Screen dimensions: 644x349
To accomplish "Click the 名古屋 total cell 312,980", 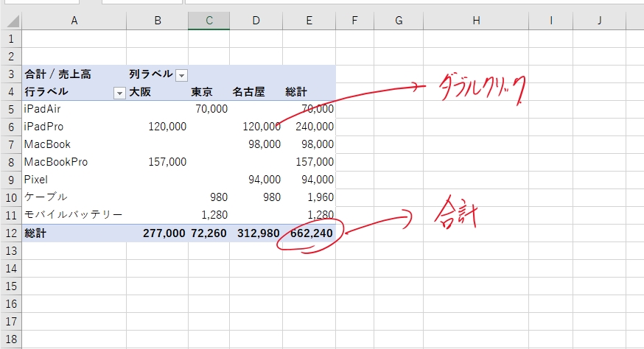I will click(256, 233).
